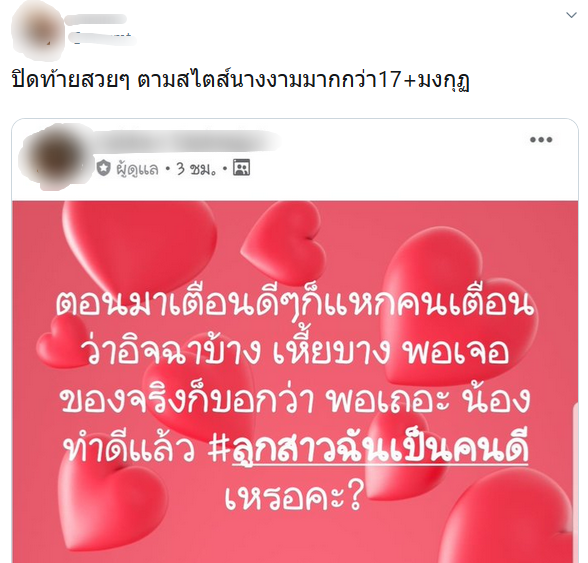Open the tweet author's blurred profile avatar
Viewport: 588px width, 563px height.
pyautogui.click(x=38, y=31)
